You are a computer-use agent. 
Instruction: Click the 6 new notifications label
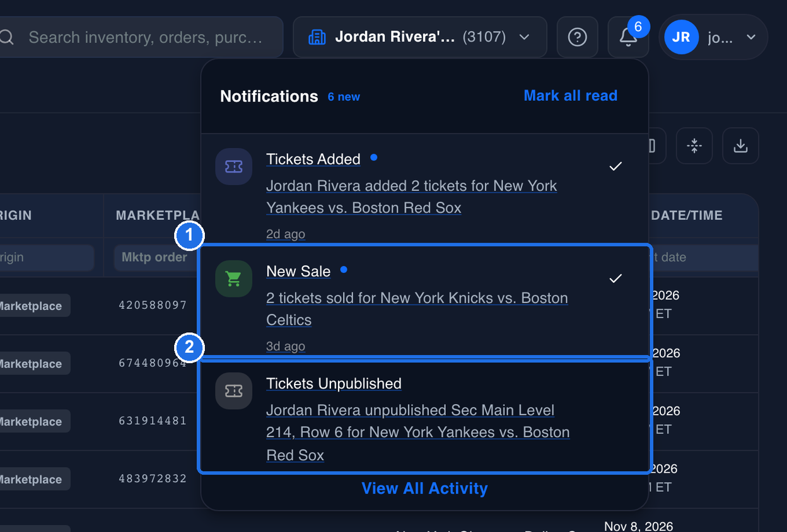pos(344,97)
